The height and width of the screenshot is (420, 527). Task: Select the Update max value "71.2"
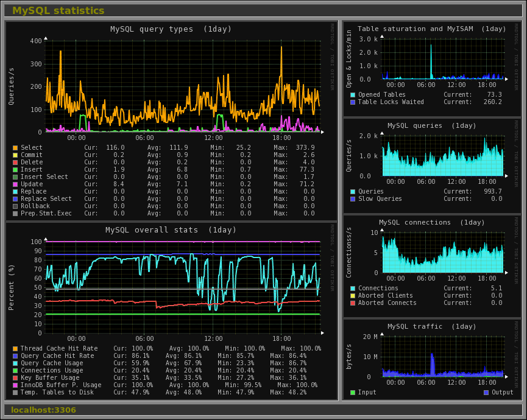point(307,184)
